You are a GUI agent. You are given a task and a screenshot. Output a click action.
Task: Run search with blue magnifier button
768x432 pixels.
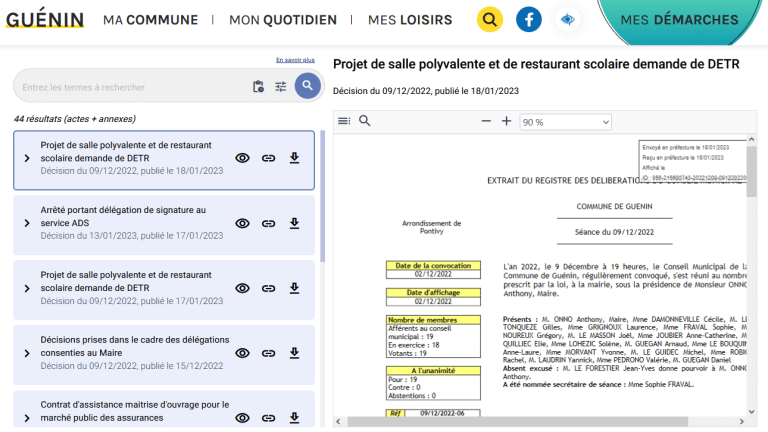(x=308, y=86)
